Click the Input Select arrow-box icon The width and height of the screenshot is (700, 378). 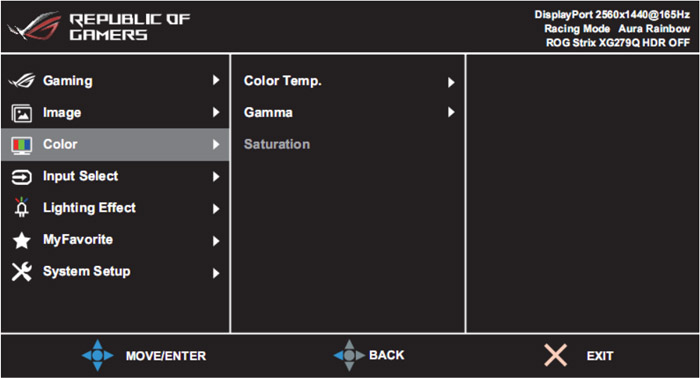click(21, 177)
